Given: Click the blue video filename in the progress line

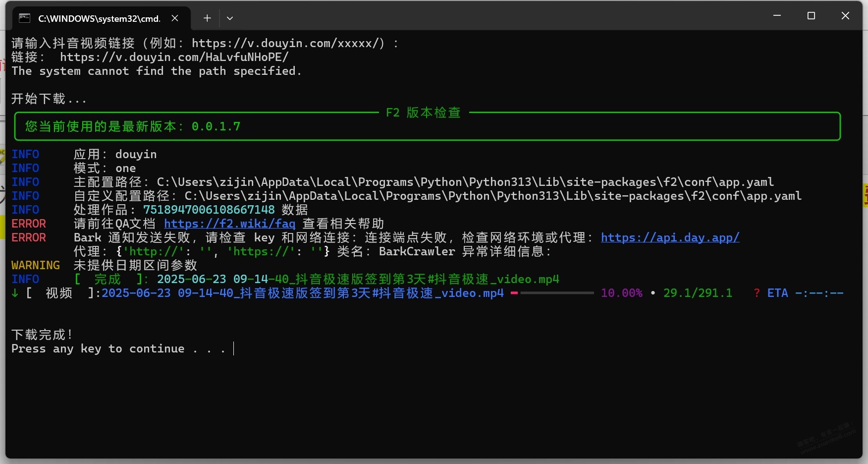Looking at the screenshot, I should coord(303,293).
